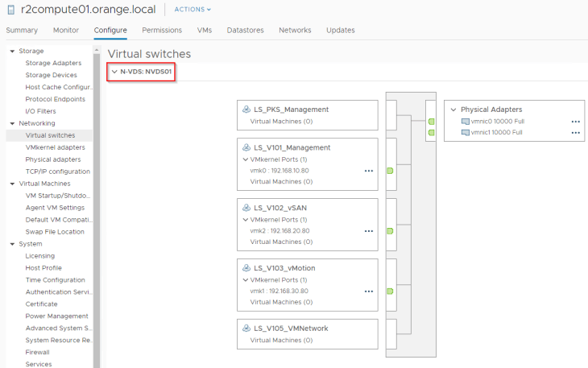Collapse the N-VDS: NVDS01 switch section
Viewport: 588px width, 368px height.
click(114, 72)
